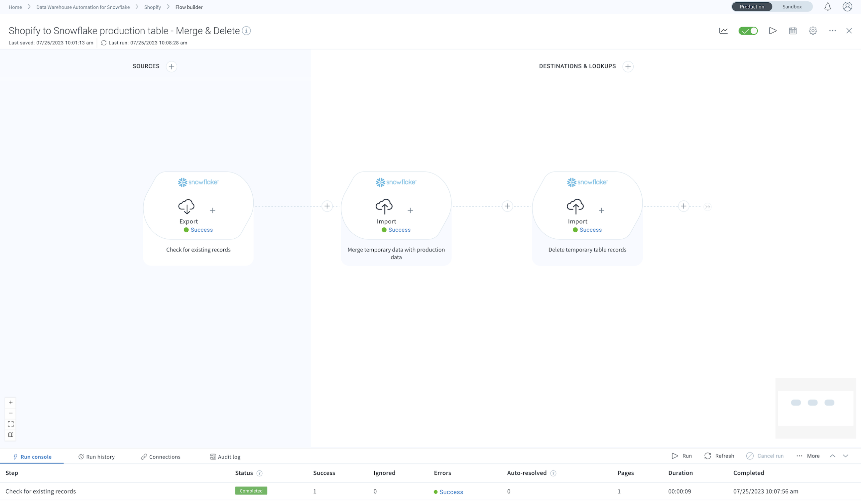Fit the flow to view icon
This screenshot has width=861, height=504.
click(x=10, y=424)
